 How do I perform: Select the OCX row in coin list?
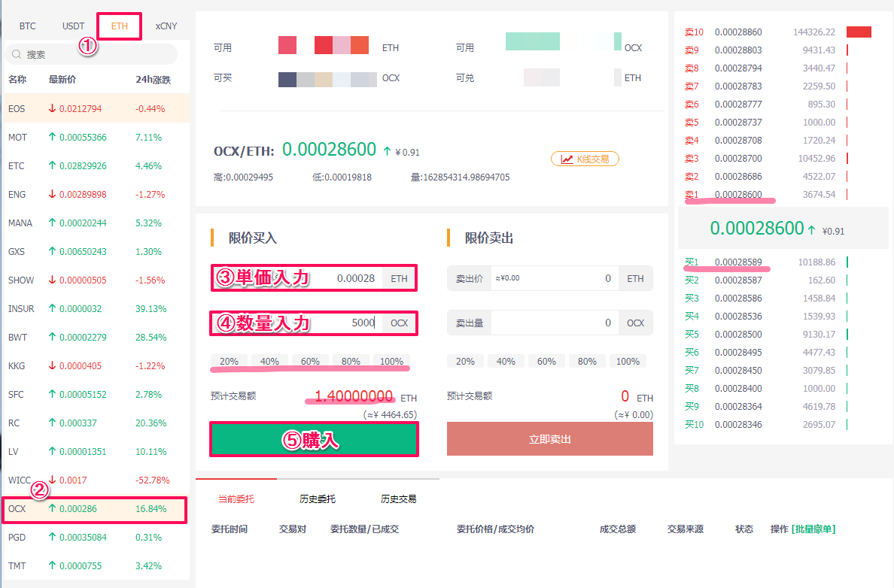[x=94, y=509]
